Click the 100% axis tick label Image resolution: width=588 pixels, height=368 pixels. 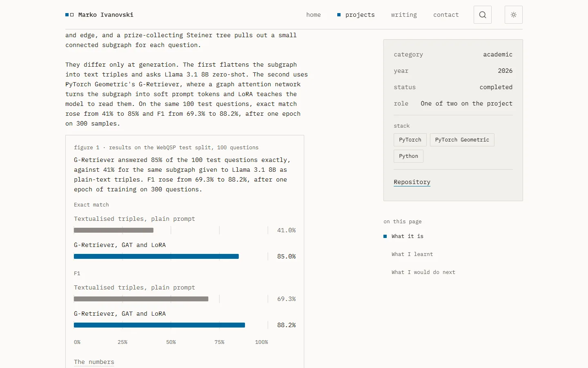[x=261, y=342]
